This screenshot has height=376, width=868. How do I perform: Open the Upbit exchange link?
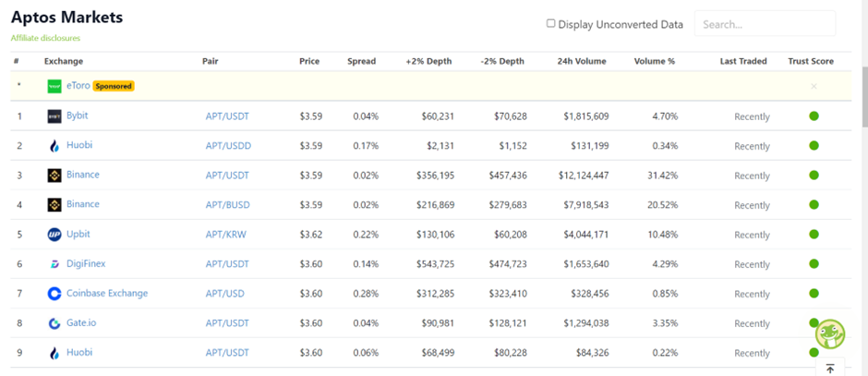(78, 234)
